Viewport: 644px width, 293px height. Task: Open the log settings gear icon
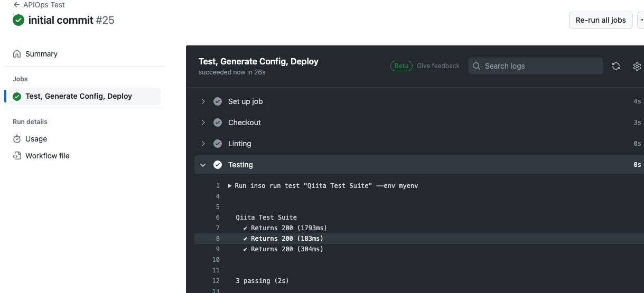click(x=637, y=66)
